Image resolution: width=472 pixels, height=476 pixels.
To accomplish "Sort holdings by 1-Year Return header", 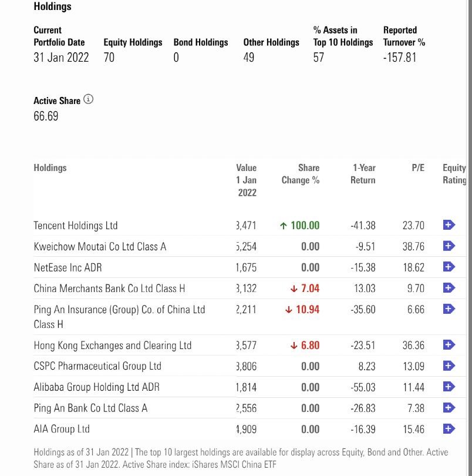I will 363,174.
